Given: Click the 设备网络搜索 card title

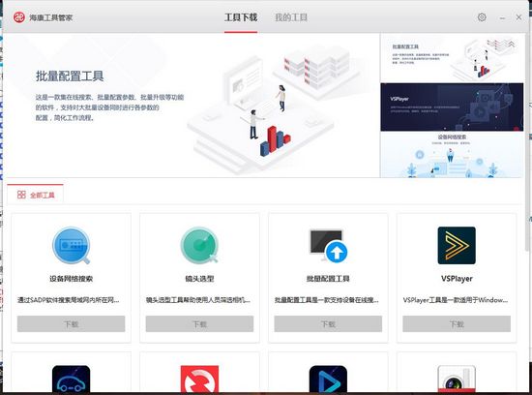Looking at the screenshot, I should pyautogui.click(x=71, y=279).
